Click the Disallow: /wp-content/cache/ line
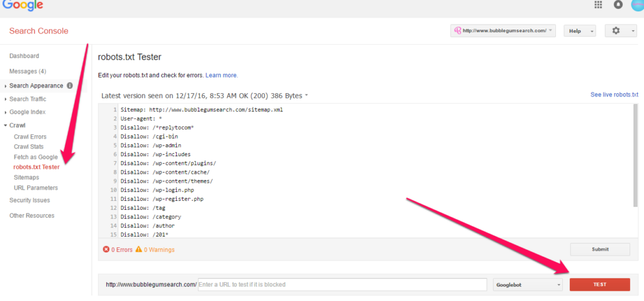 (165, 173)
